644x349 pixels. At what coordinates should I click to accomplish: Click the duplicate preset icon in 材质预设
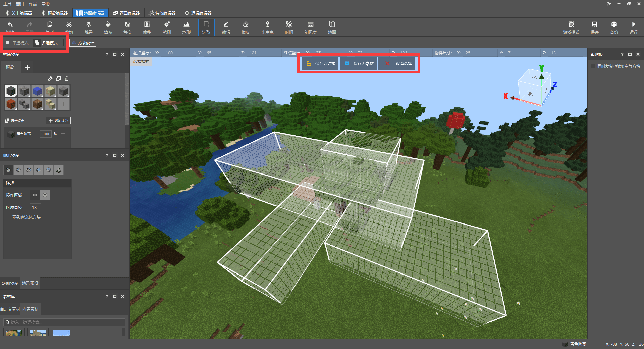(x=58, y=79)
